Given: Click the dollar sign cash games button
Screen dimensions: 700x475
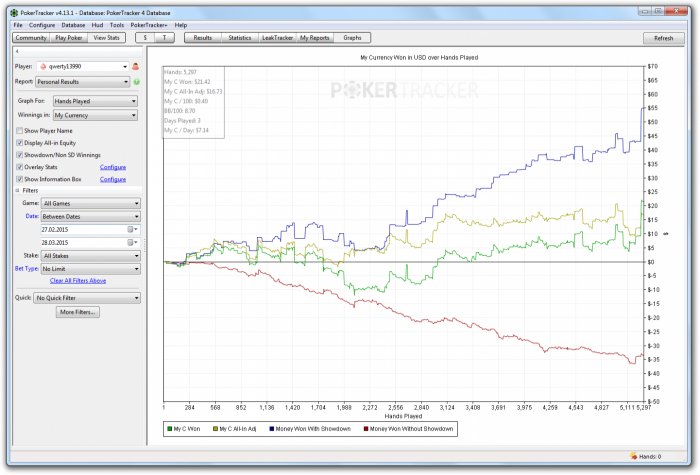Looking at the screenshot, I should click(146, 37).
